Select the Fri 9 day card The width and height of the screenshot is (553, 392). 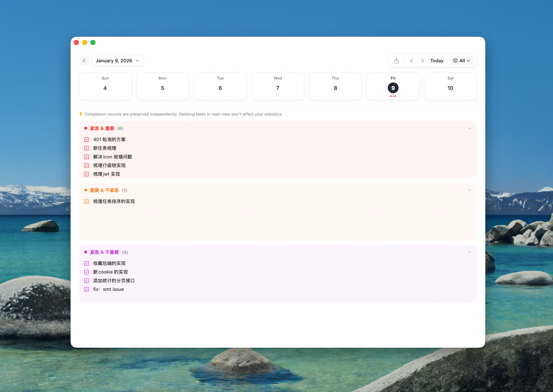[393, 86]
